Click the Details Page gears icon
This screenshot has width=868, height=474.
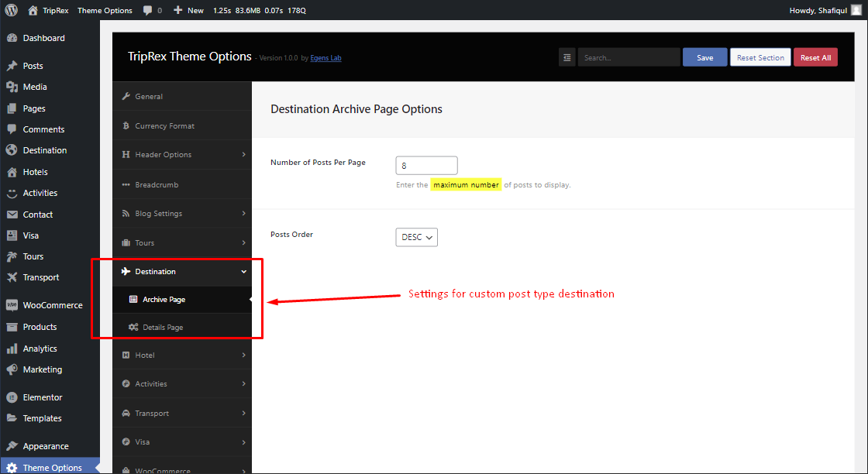tap(133, 328)
